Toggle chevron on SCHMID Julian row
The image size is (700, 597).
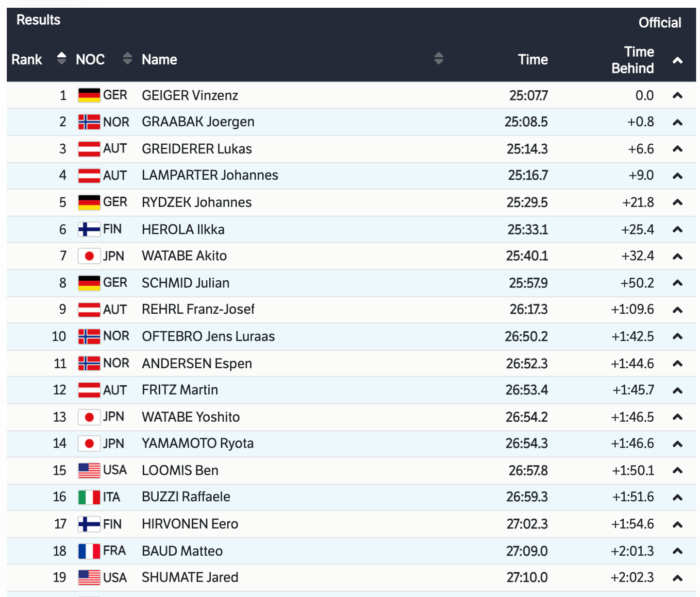678,283
